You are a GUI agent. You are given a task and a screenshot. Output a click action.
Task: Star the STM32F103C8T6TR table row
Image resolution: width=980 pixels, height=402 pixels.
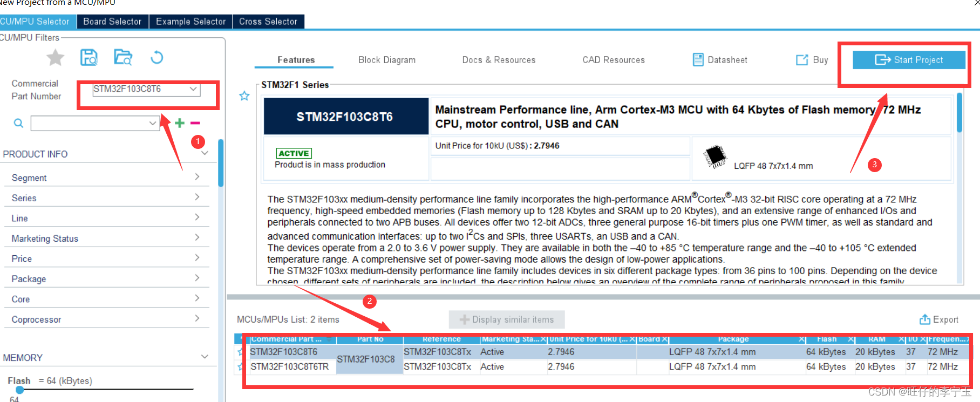click(x=241, y=366)
